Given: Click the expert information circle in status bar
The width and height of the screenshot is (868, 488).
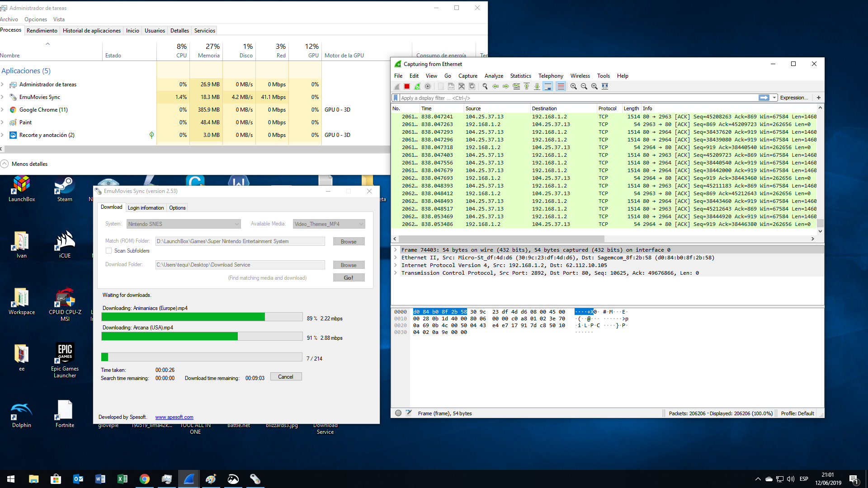Looking at the screenshot, I should (x=398, y=413).
